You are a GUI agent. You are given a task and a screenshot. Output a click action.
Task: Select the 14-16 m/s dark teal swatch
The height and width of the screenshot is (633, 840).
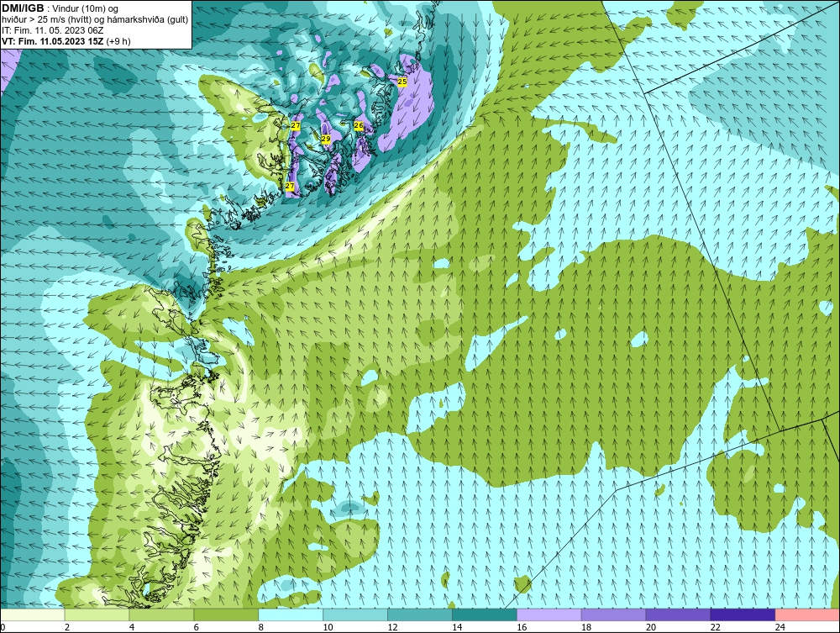485,615
